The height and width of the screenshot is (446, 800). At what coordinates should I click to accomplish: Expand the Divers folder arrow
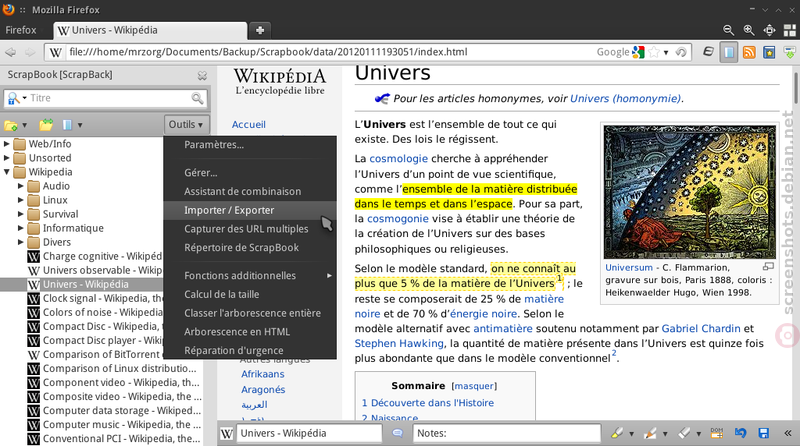pyautogui.click(x=21, y=242)
